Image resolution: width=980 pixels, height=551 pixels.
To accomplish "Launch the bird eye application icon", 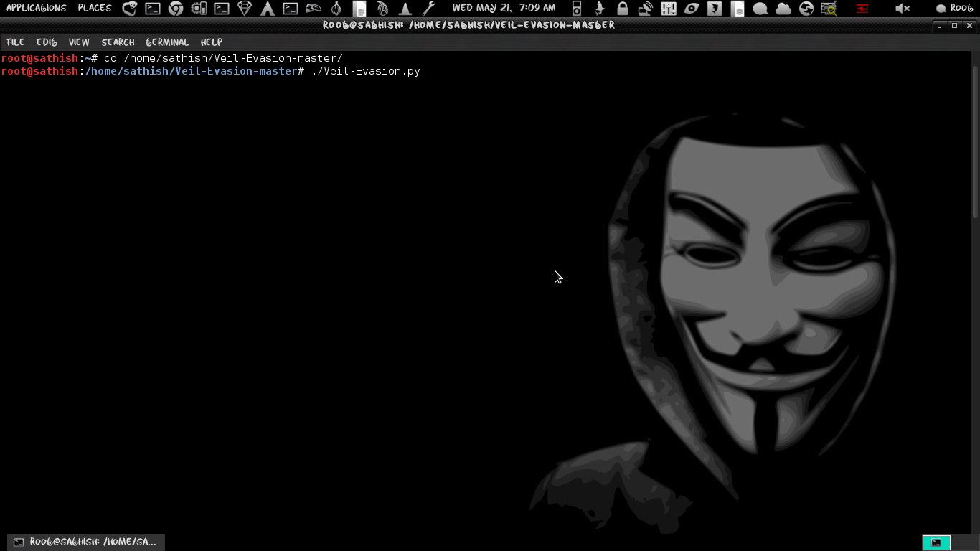I will pos(314,9).
